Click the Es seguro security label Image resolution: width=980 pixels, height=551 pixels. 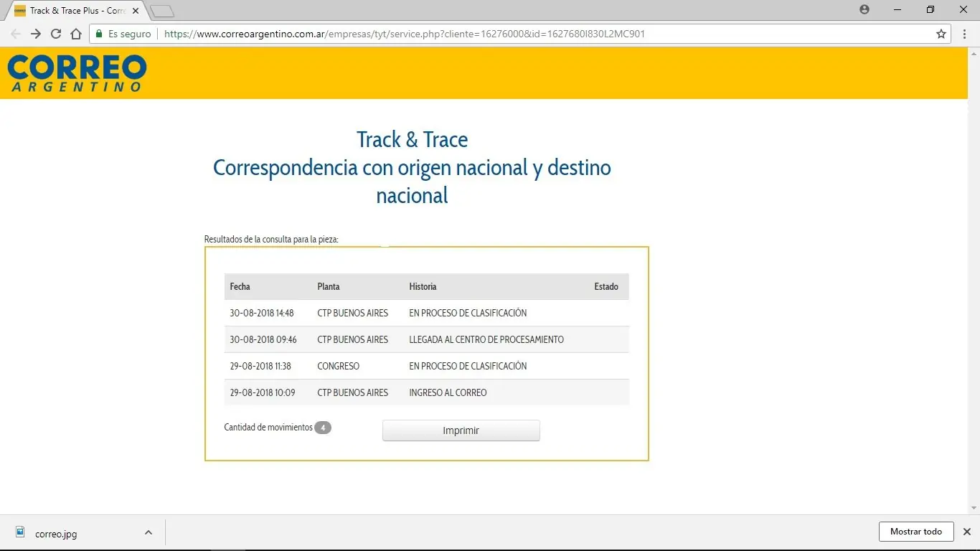(x=130, y=34)
